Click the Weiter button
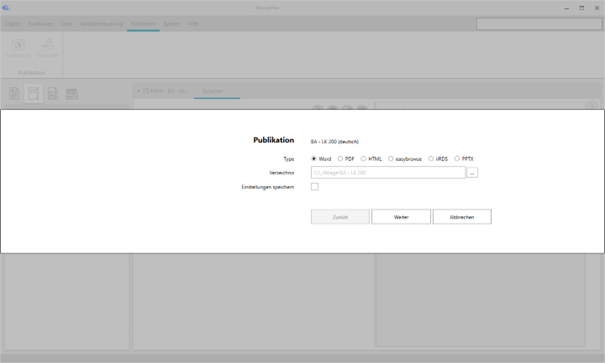 [x=401, y=217]
